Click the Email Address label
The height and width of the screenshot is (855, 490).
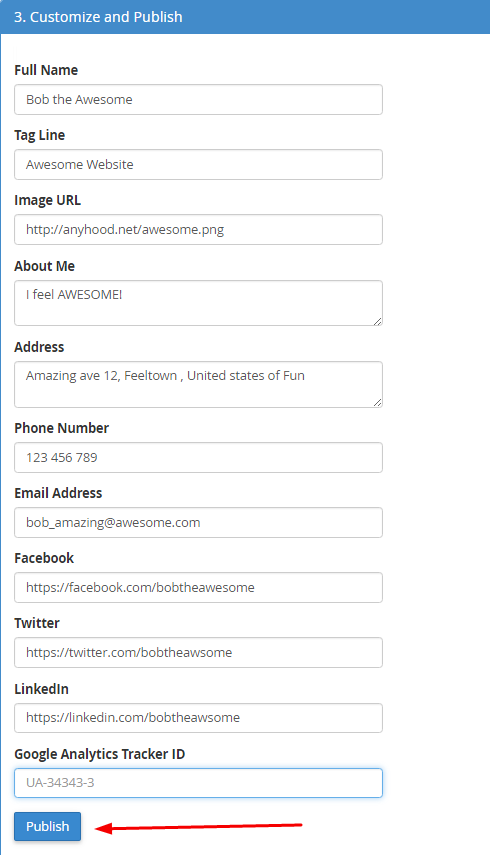click(58, 493)
